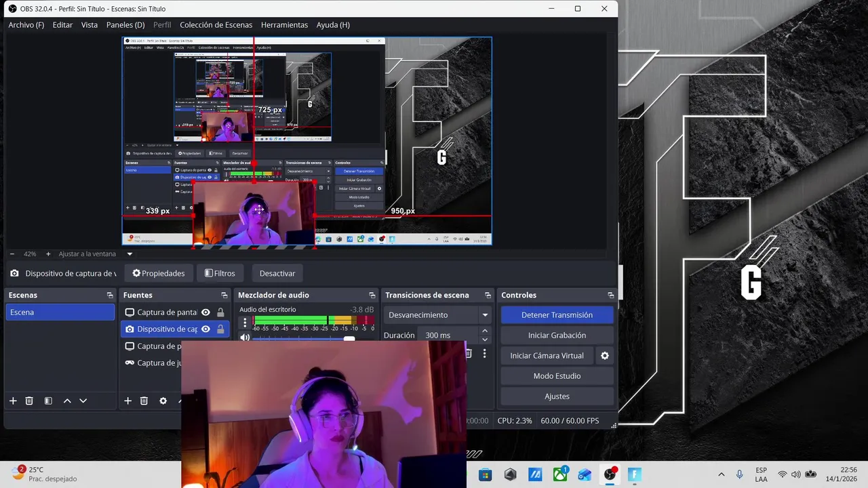The height and width of the screenshot is (488, 868).
Task: Open Editar menu
Action: click(62, 25)
